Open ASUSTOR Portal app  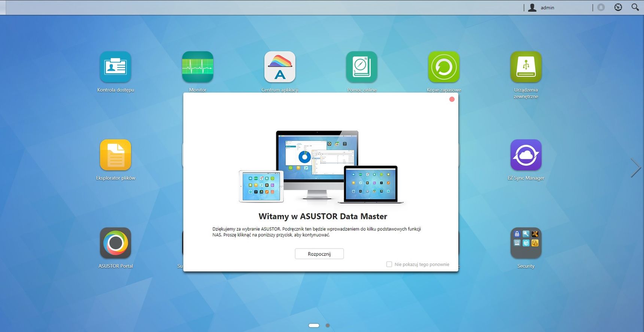(x=115, y=243)
